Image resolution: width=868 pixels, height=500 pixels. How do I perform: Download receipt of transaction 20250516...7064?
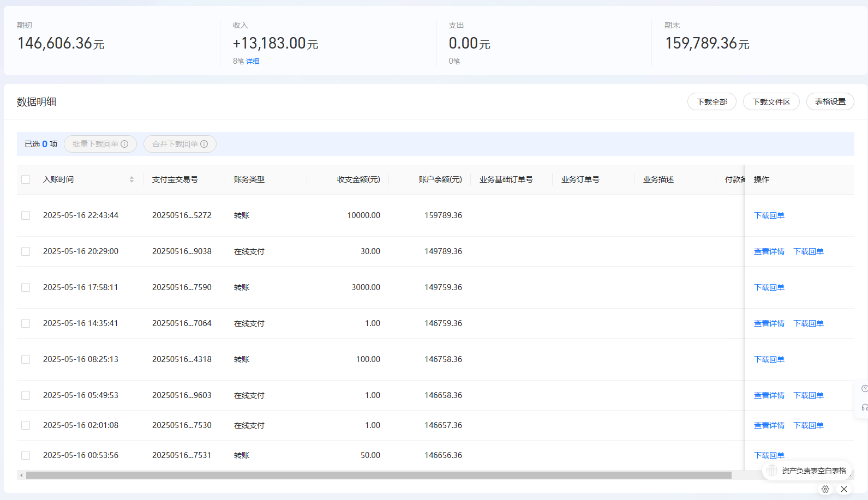pyautogui.click(x=809, y=323)
